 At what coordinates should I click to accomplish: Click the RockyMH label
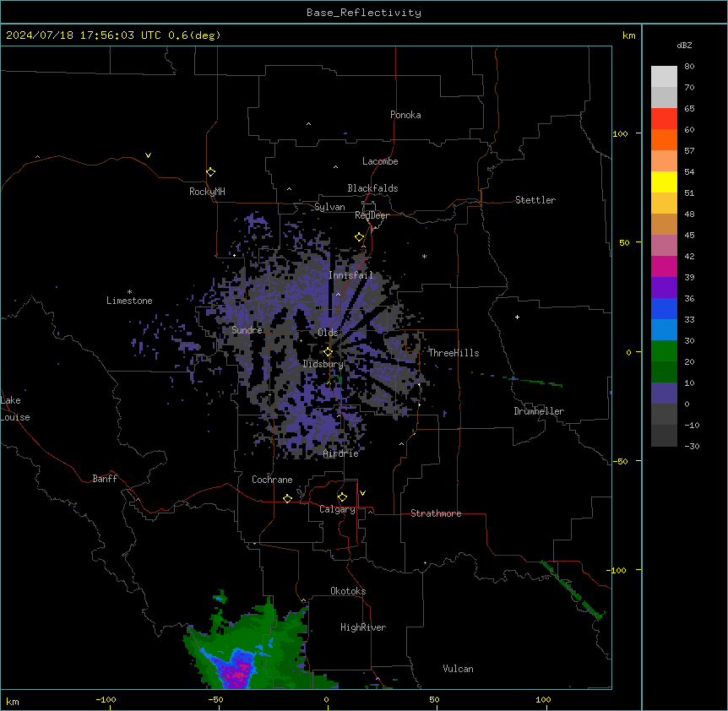[207, 192]
